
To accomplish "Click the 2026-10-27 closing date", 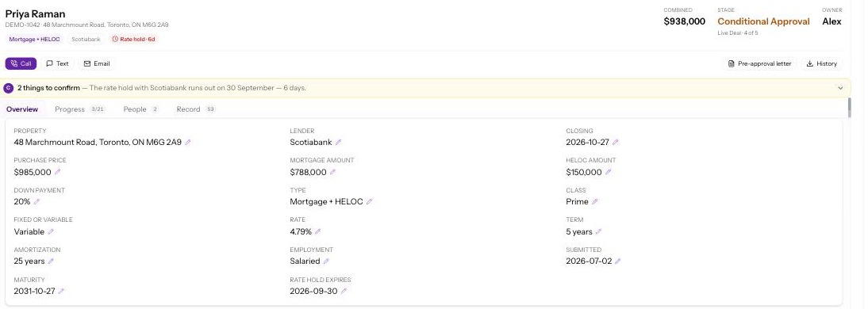I will pyautogui.click(x=587, y=142).
